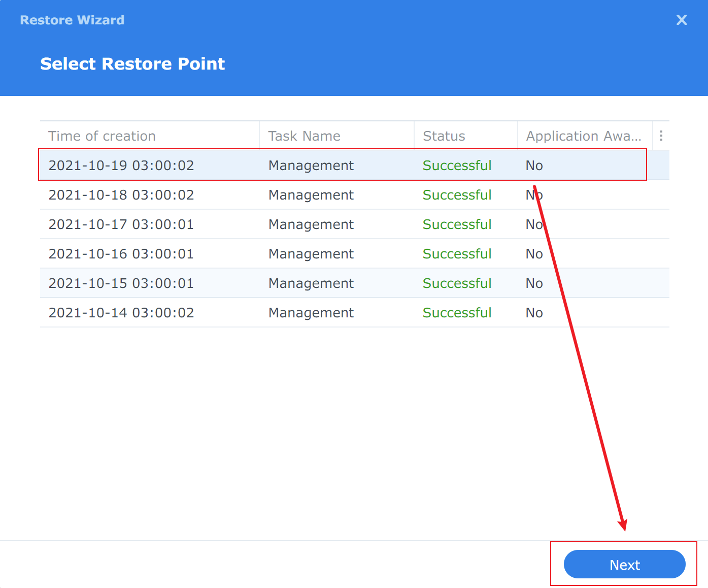Open the three-dot column options menu
This screenshot has height=588, width=708.
[661, 136]
